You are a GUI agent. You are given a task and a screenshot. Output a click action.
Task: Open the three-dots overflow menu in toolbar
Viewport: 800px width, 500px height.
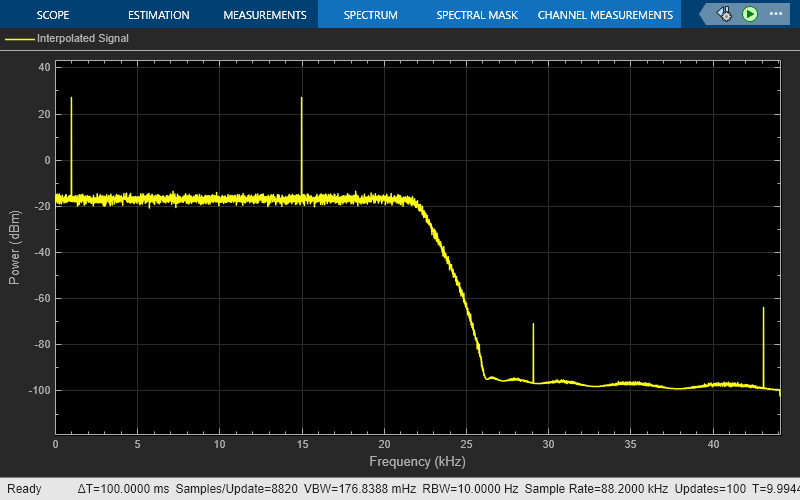(x=776, y=14)
